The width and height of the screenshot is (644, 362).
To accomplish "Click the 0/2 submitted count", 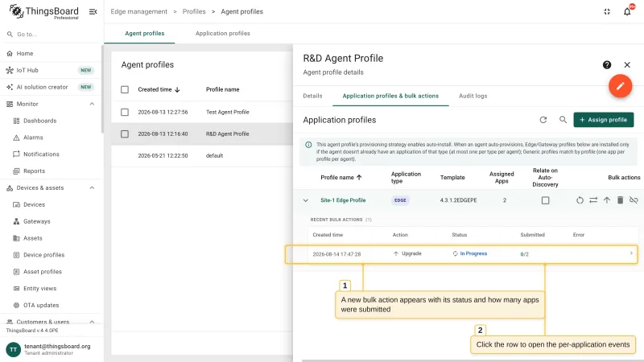I will (x=525, y=254).
